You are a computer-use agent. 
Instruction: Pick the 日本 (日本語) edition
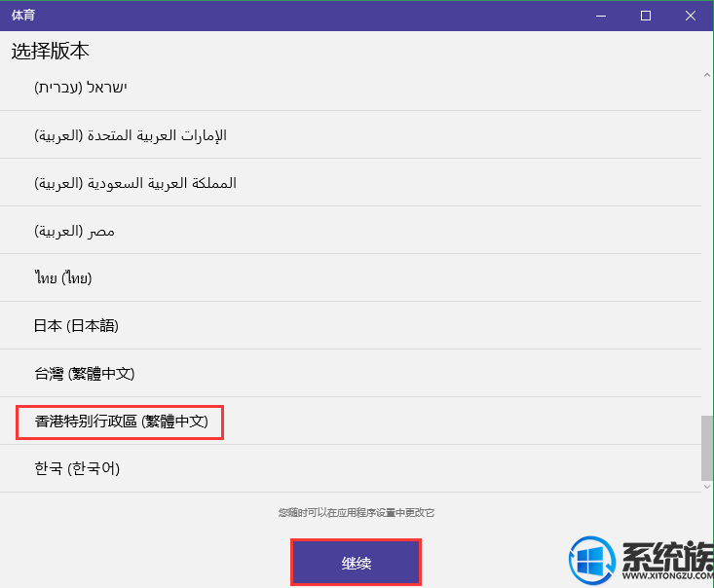click(351, 325)
